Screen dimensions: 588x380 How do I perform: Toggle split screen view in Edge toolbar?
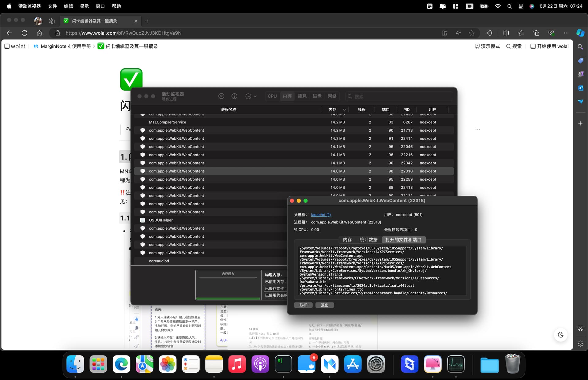click(506, 33)
